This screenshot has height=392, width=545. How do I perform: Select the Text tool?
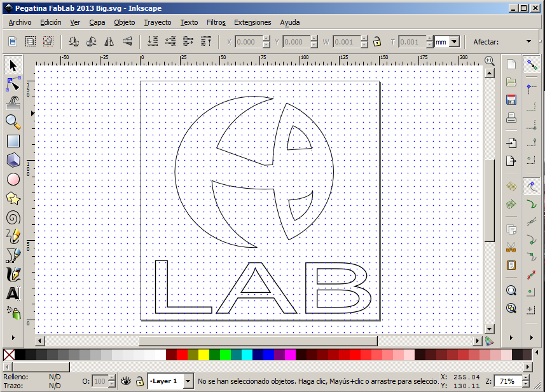(x=13, y=294)
